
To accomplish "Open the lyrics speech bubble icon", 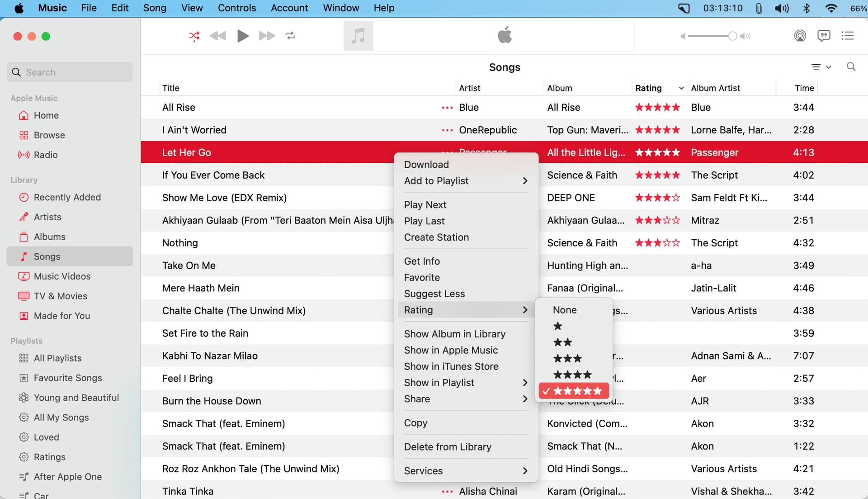I will click(824, 36).
